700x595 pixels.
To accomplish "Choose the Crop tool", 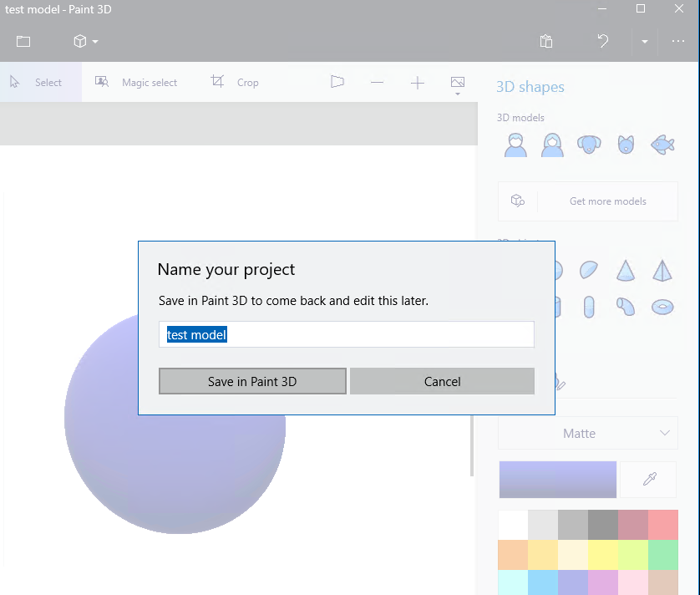I will (x=235, y=82).
